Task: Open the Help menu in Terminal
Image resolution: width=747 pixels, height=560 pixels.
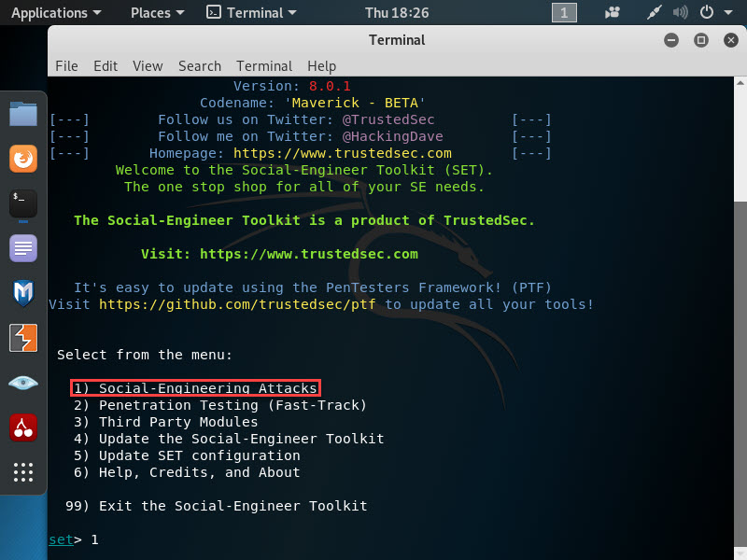Action: (x=321, y=65)
